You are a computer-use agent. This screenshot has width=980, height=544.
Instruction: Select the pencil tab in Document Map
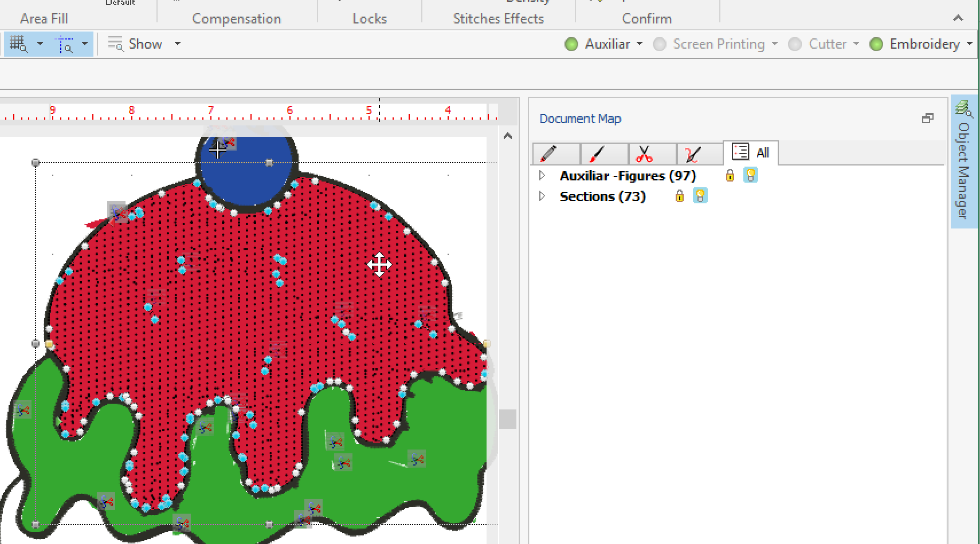[x=548, y=153]
